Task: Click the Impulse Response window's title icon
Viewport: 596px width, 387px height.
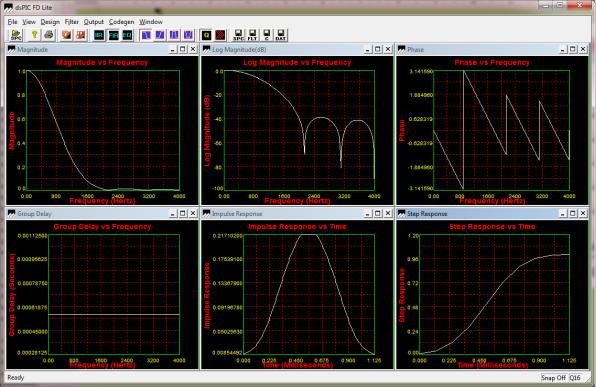Action: tap(207, 214)
